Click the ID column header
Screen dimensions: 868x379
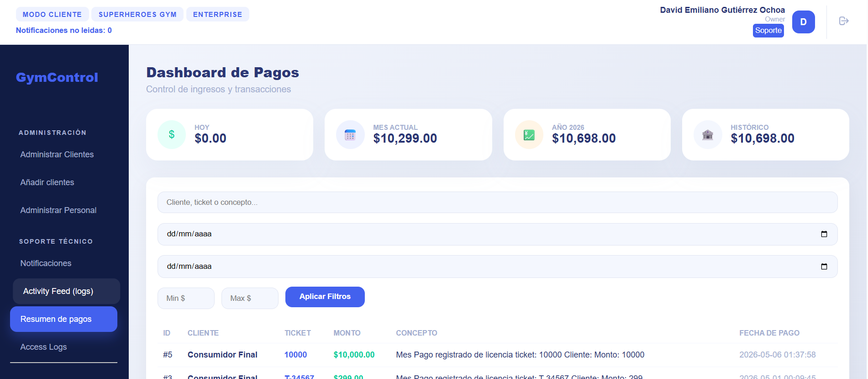[167, 333]
